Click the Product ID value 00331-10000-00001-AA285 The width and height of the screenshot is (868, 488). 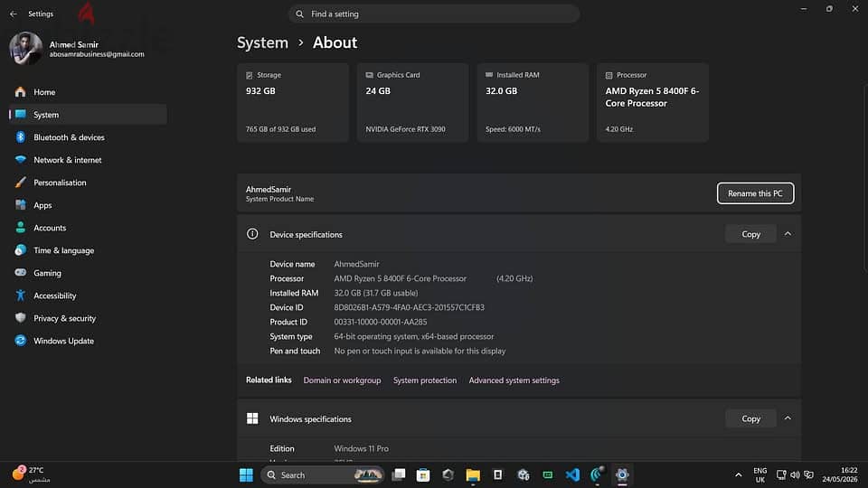coord(381,322)
